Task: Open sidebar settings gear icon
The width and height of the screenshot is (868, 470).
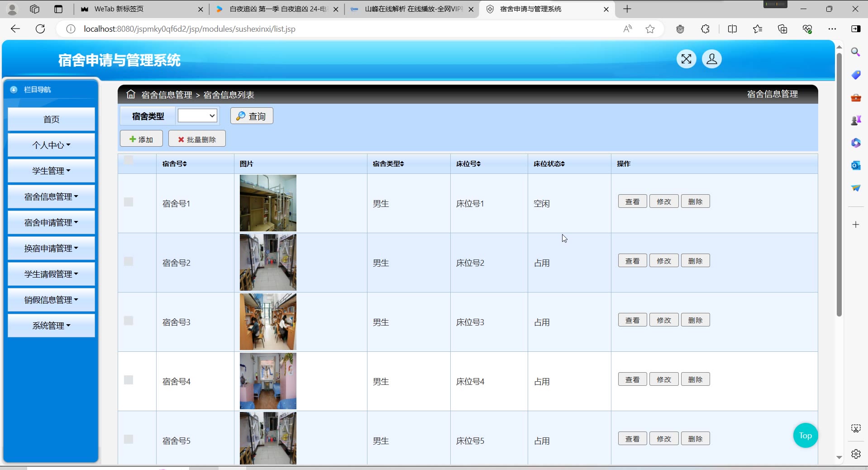Action: (x=855, y=454)
